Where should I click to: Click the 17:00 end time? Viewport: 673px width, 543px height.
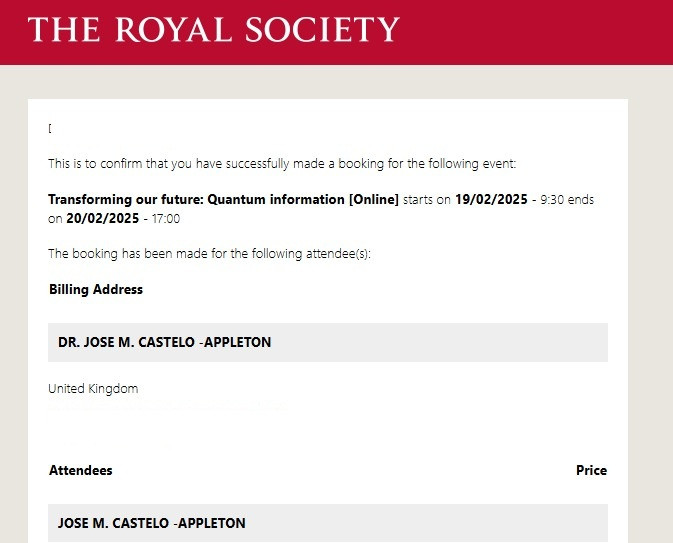coord(166,219)
